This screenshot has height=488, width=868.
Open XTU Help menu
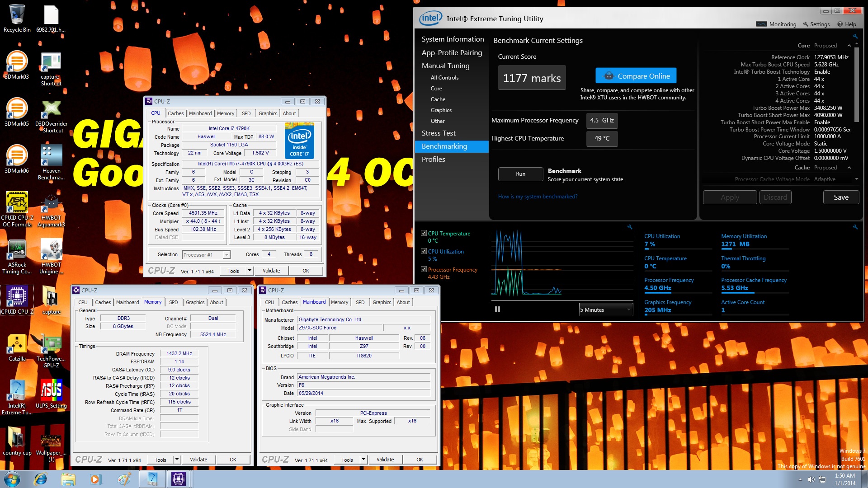(847, 24)
